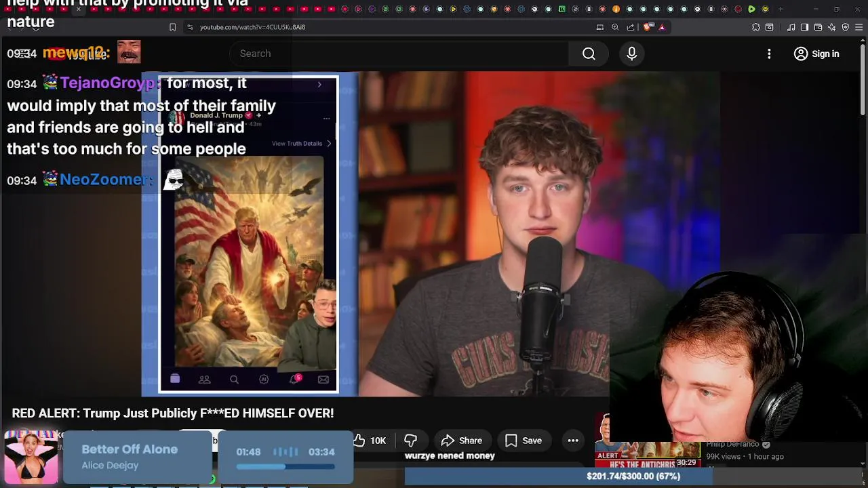
Task: Open the Brave Wallet icon
Action: click(818, 27)
